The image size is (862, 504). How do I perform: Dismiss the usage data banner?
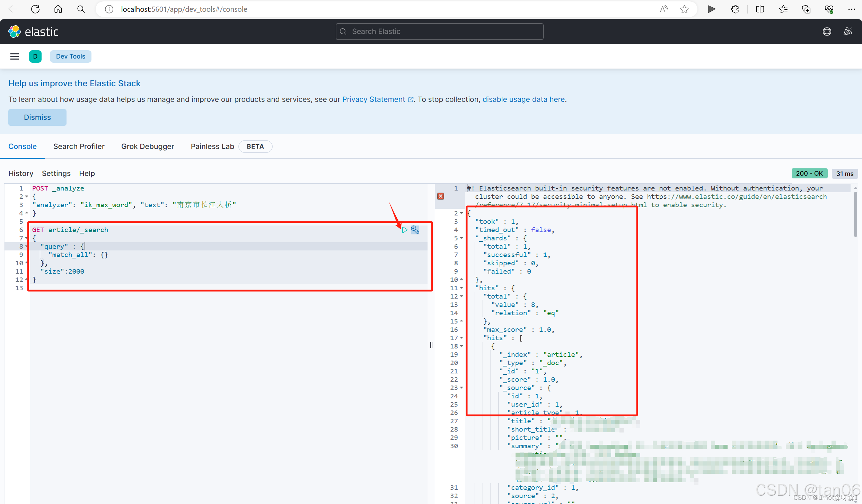click(37, 117)
